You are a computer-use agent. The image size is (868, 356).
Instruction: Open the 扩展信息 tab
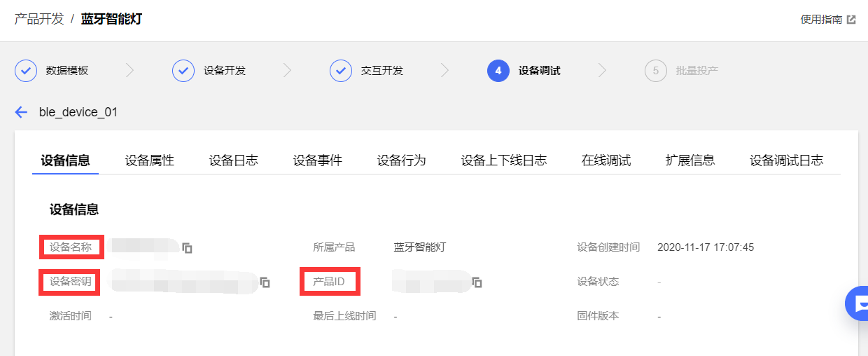(690, 160)
